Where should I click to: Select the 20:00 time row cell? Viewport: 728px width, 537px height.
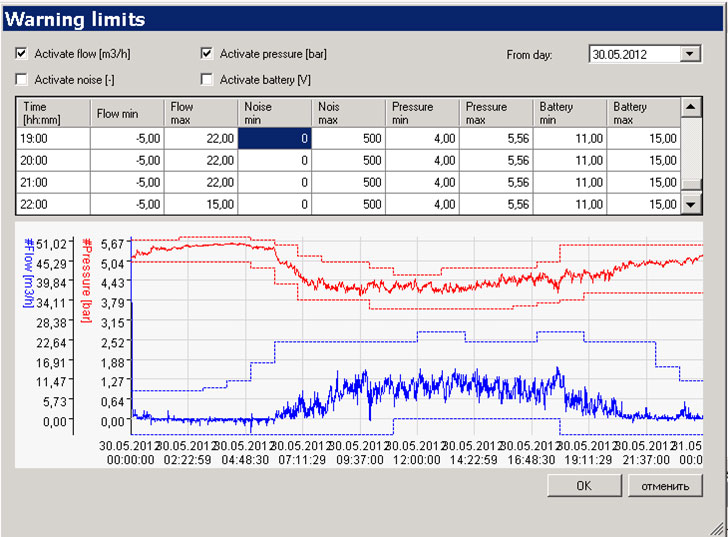53,160
